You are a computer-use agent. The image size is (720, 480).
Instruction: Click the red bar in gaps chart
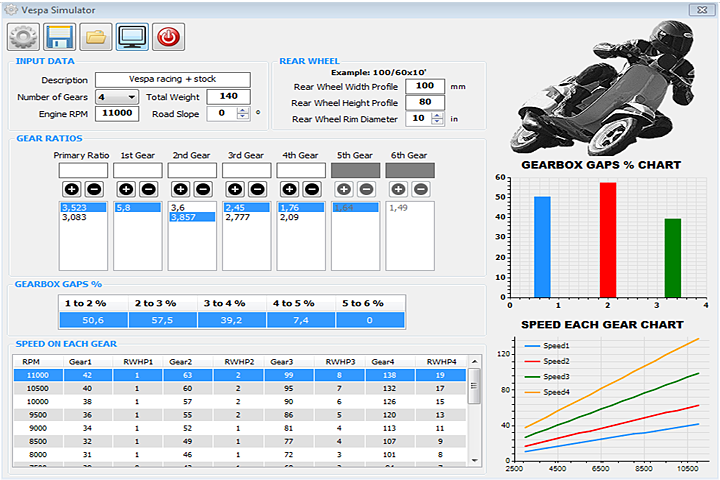(608, 240)
